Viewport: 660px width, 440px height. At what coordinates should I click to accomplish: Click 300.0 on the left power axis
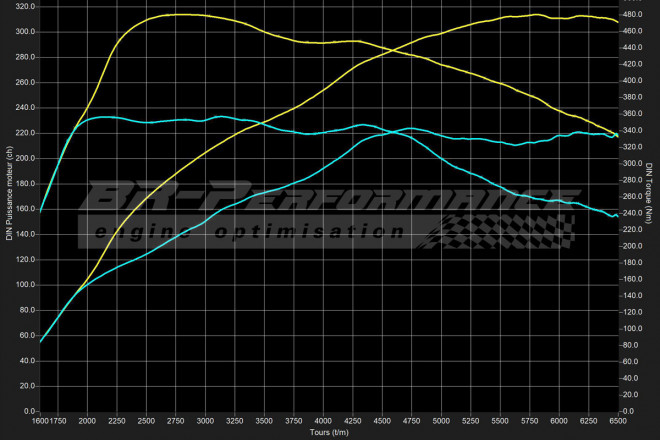point(21,32)
